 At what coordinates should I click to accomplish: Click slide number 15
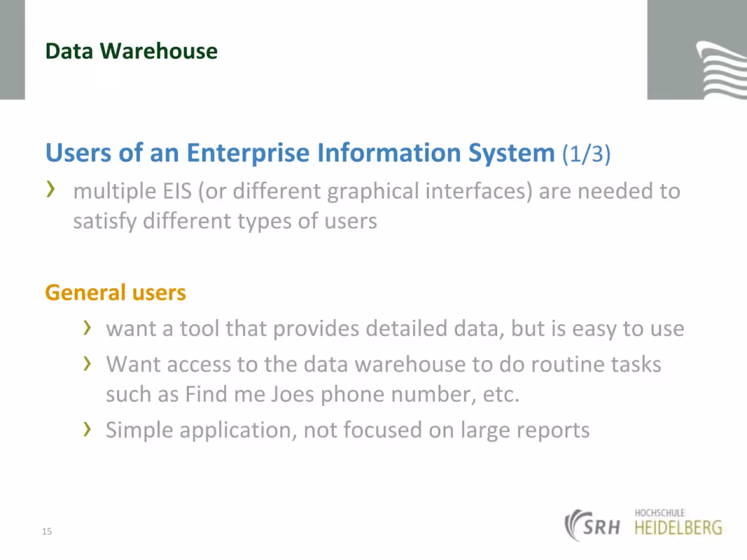tap(47, 531)
